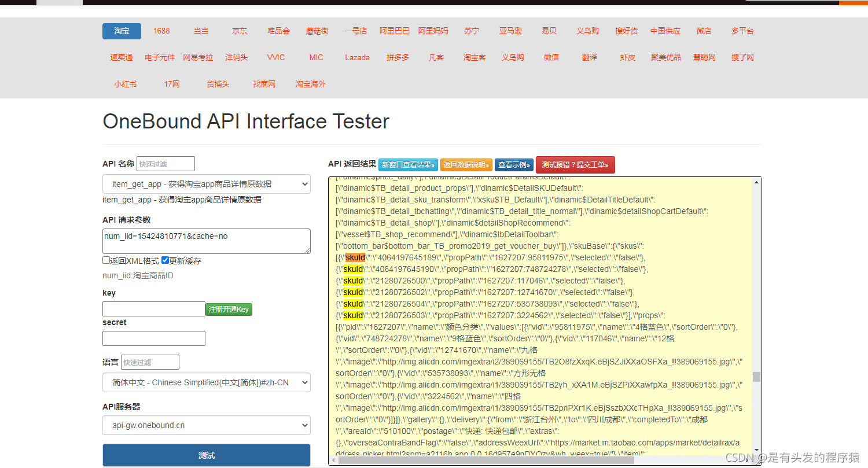This screenshot has width=868, height=468.
Task: Open the 淘宝客 tab
Action: coord(475,58)
